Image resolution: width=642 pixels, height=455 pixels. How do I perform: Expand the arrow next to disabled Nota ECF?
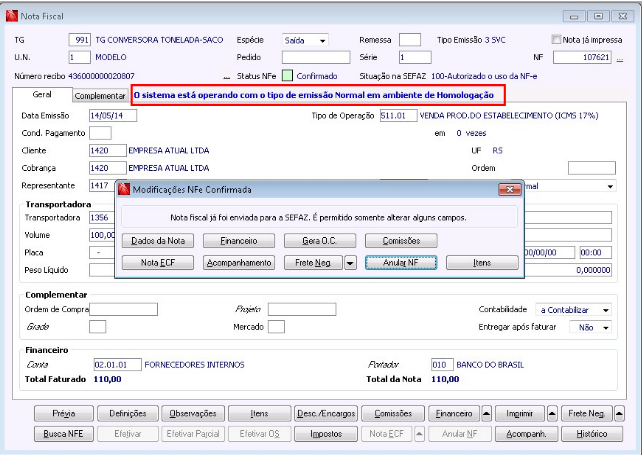pos(419,434)
